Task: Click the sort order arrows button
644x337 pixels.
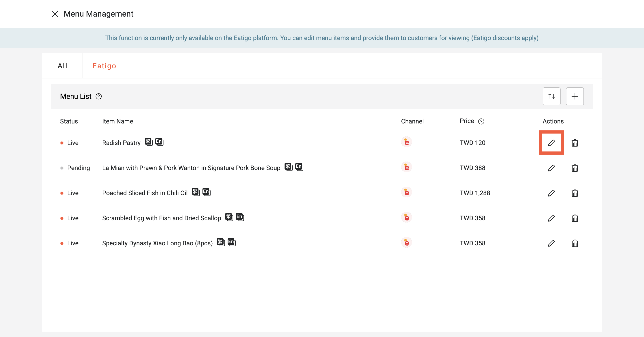Action: pos(551,96)
